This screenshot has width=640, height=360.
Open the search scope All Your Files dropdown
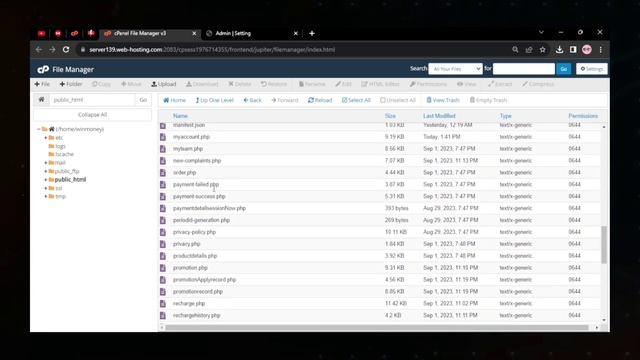pyautogui.click(x=455, y=69)
